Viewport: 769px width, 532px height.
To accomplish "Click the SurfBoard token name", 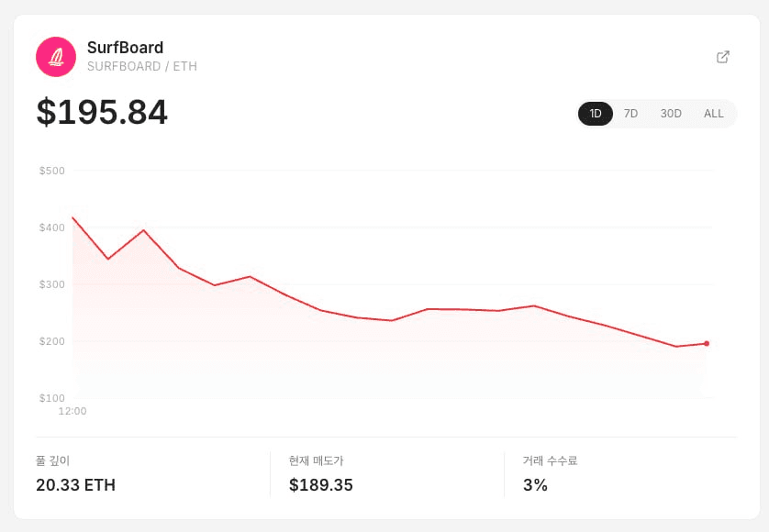I will click(125, 48).
